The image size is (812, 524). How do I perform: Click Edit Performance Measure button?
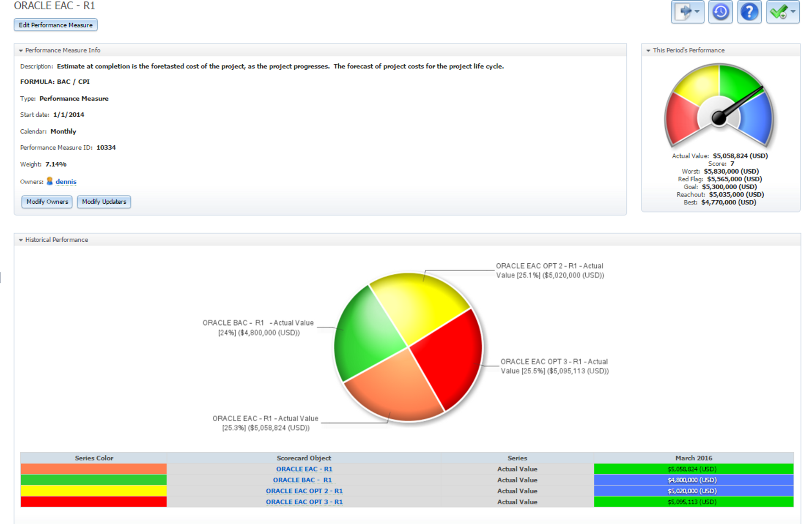coord(55,25)
